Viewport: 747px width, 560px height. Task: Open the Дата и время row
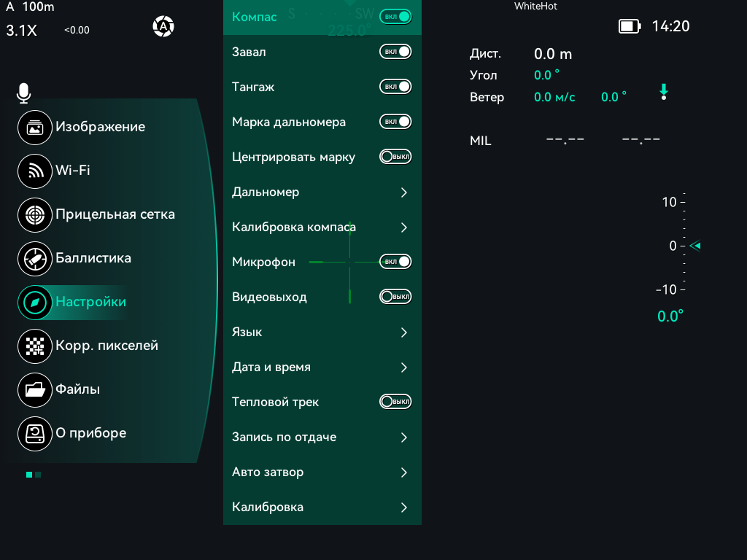click(x=322, y=367)
